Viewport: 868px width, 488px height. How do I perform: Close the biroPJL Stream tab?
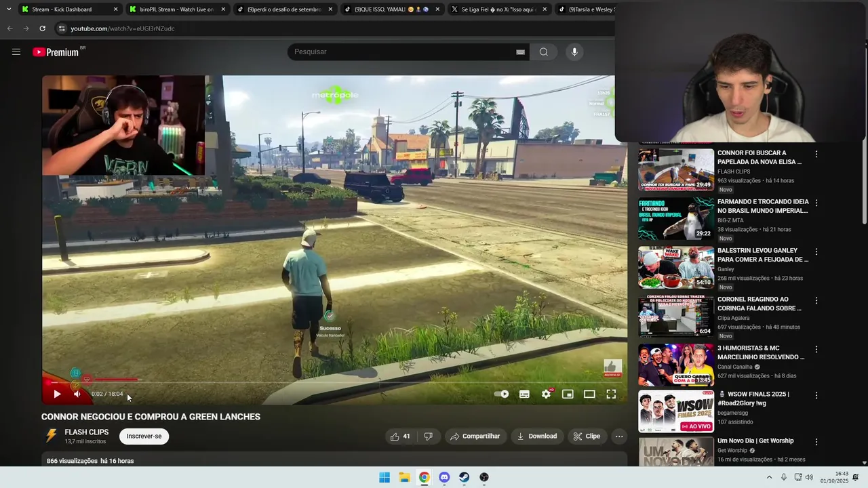point(223,9)
